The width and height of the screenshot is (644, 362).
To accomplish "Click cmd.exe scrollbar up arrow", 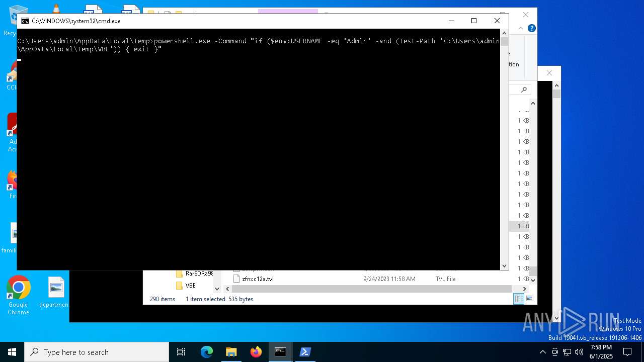I will [x=504, y=33].
